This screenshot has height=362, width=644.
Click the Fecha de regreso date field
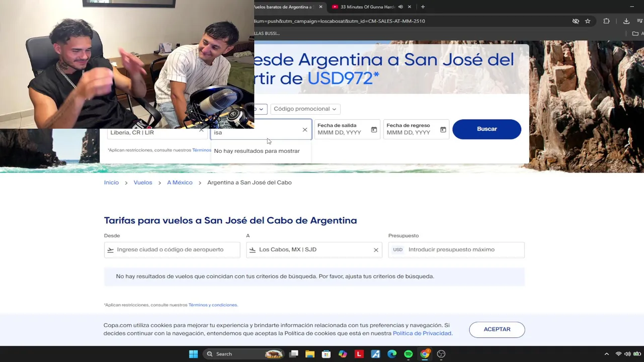click(416, 129)
